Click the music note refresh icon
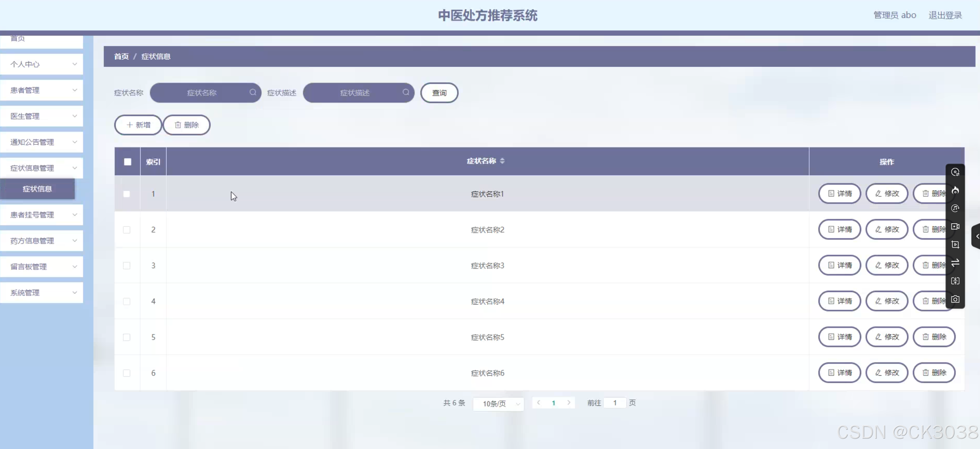 [955, 208]
